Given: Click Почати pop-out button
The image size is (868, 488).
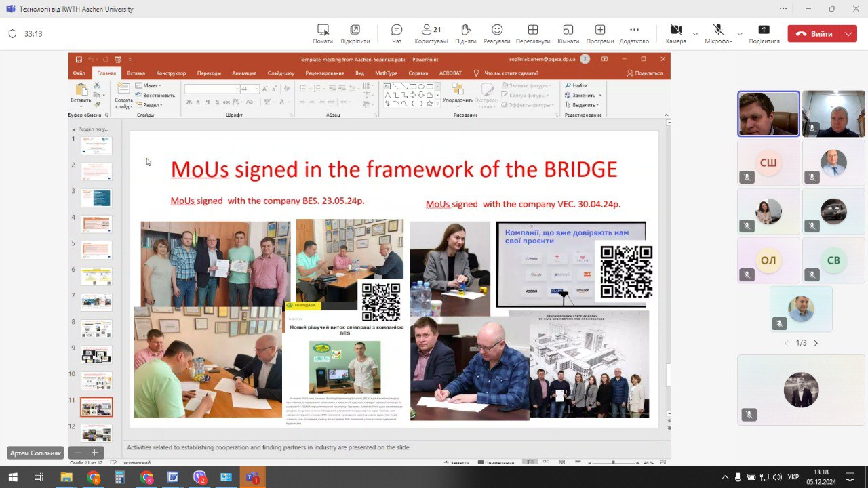Looking at the screenshot, I should pyautogui.click(x=323, y=33).
